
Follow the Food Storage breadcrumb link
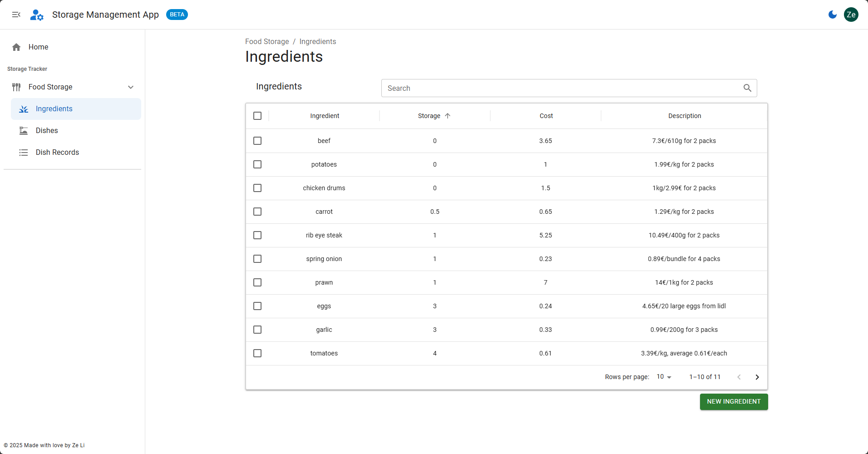(x=267, y=42)
